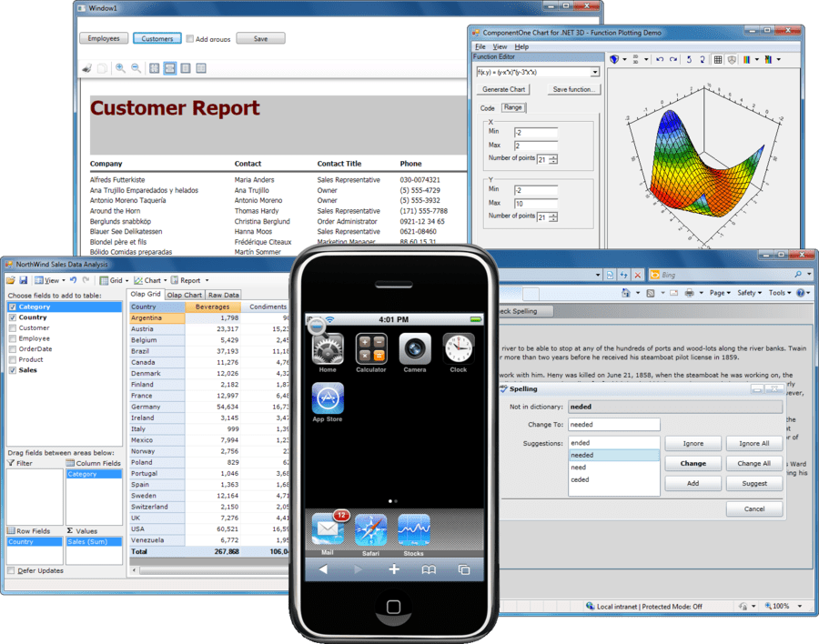Open File menu in chart demo
Screen dimensions: 819x644
coord(480,47)
